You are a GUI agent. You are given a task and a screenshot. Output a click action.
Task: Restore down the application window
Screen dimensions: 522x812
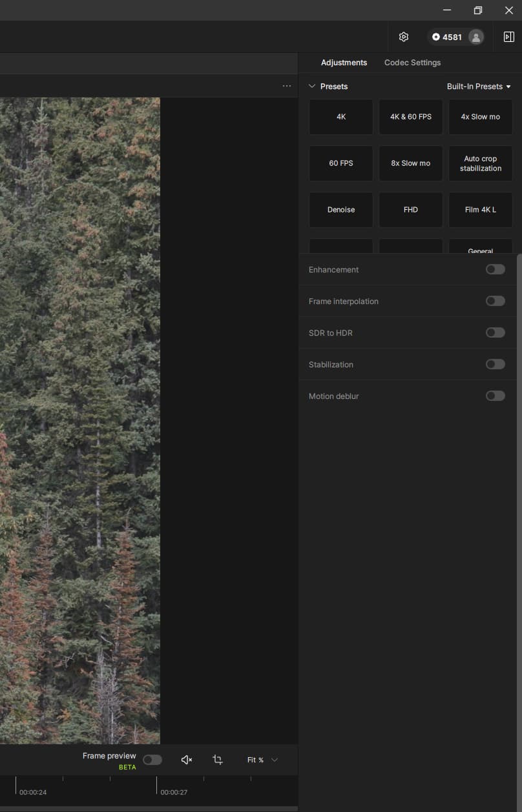pos(478,10)
